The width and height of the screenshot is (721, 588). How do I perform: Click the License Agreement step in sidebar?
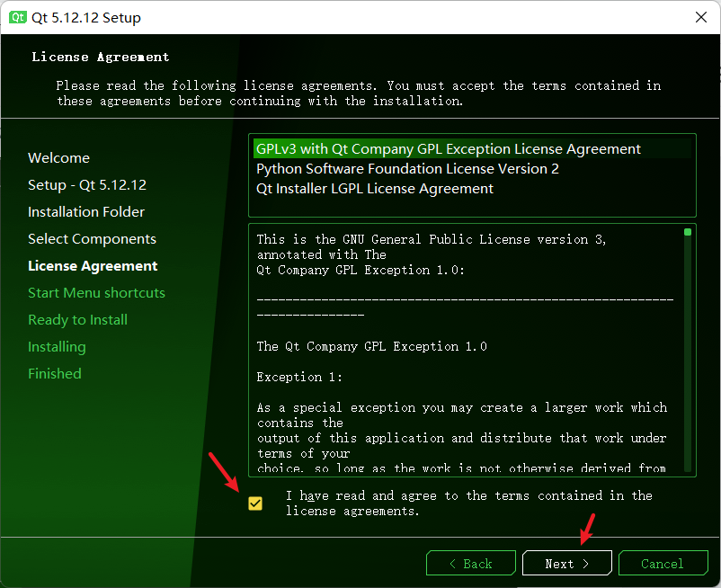[93, 266]
